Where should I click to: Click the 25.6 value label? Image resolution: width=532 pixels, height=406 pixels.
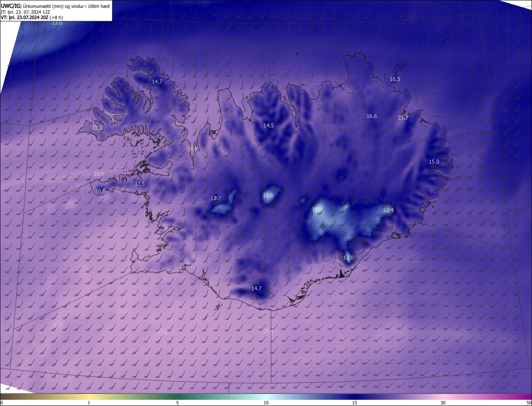[99, 174]
